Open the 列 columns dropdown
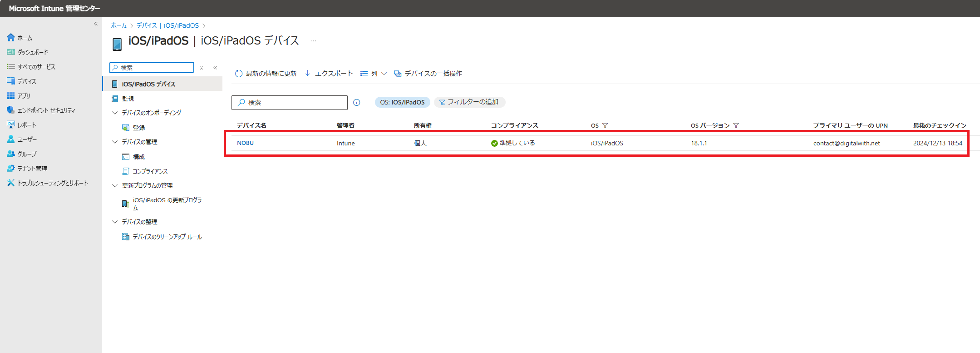The width and height of the screenshot is (980, 353). tap(374, 74)
